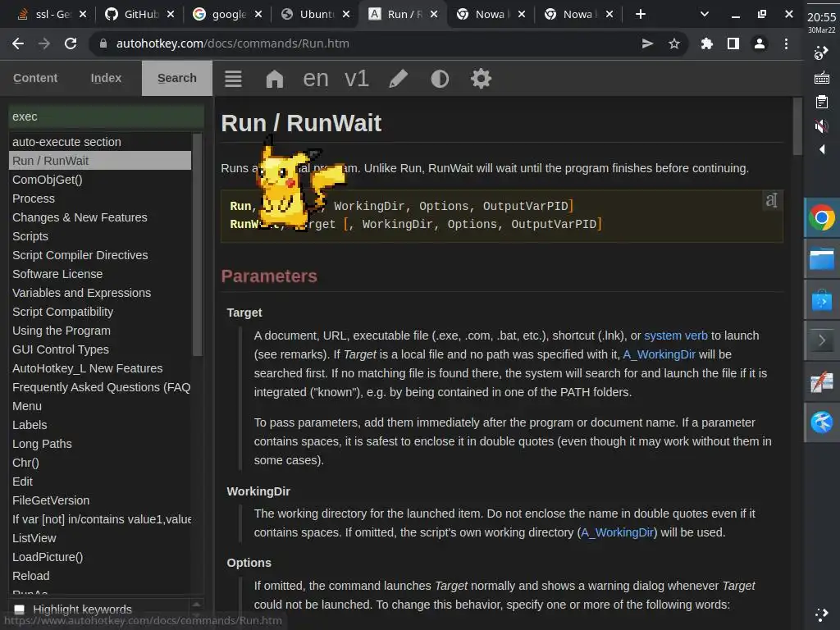Toggle the browser side panel icon

[x=733, y=43]
